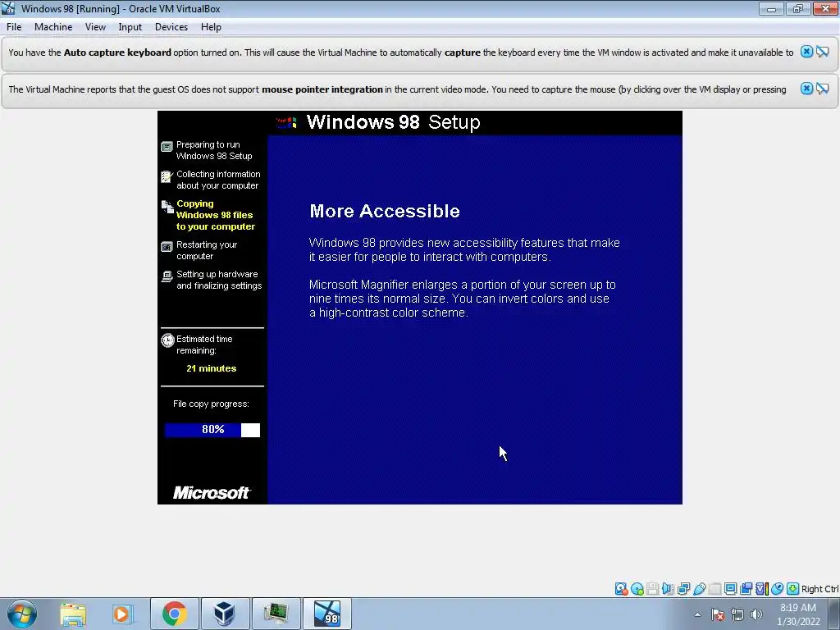Open the network tray icon
Viewport: 840px width, 630px height.
[737, 614]
